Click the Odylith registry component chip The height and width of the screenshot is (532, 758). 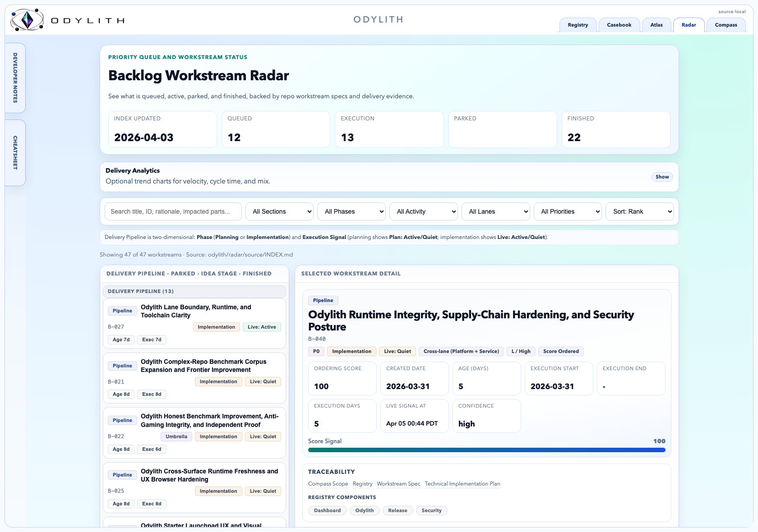click(365, 510)
